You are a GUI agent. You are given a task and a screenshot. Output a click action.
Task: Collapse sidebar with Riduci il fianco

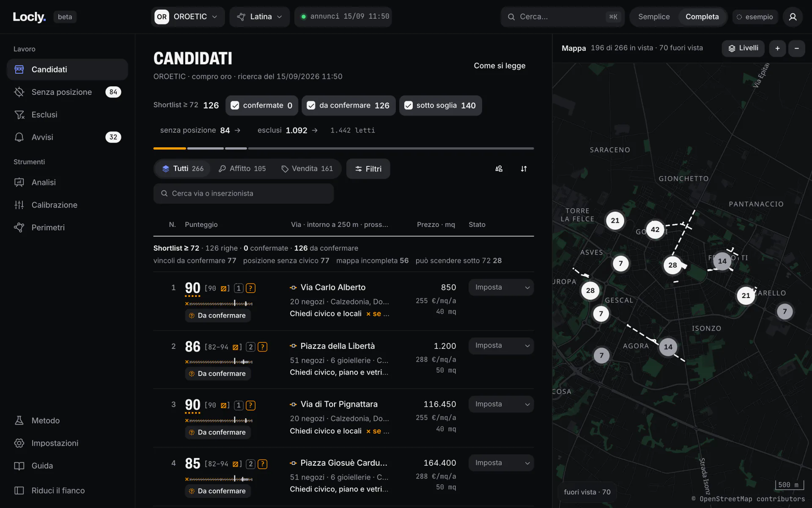point(67,490)
